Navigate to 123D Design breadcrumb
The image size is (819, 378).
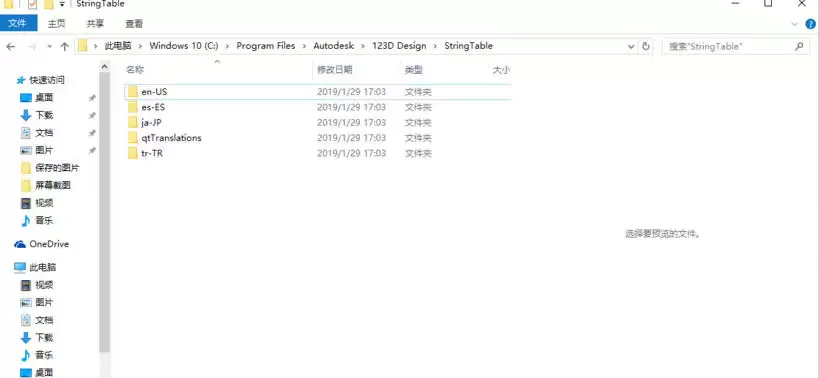coord(399,46)
